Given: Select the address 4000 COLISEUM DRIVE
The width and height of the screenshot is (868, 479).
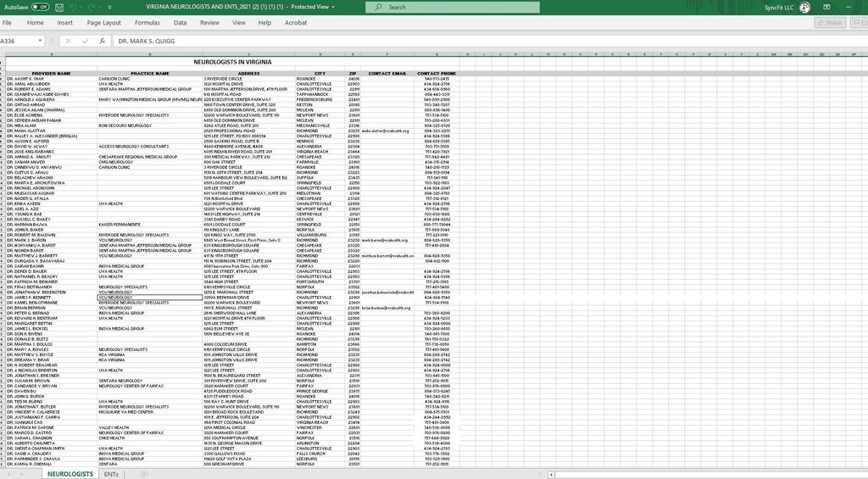Looking at the screenshot, I should coord(248,344).
